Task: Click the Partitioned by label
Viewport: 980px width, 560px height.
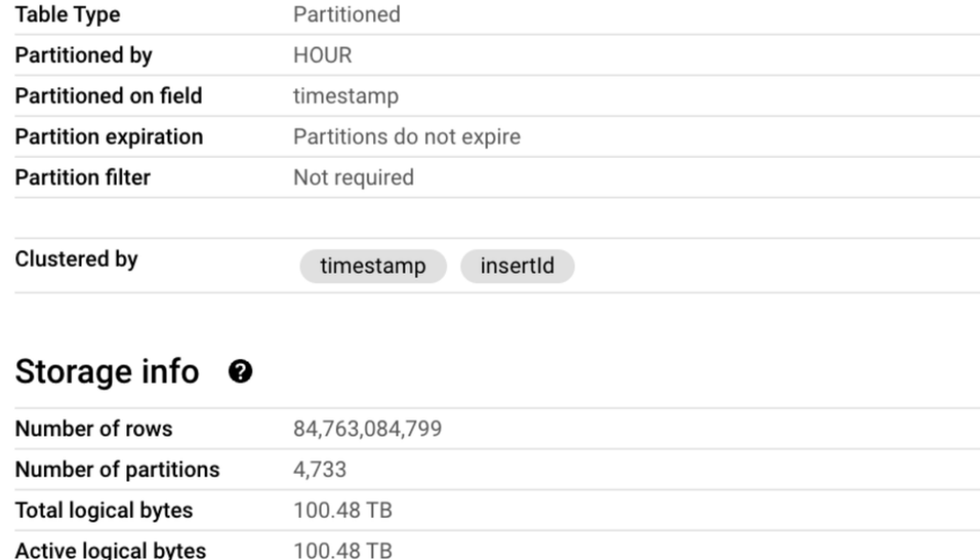Action: [x=83, y=56]
